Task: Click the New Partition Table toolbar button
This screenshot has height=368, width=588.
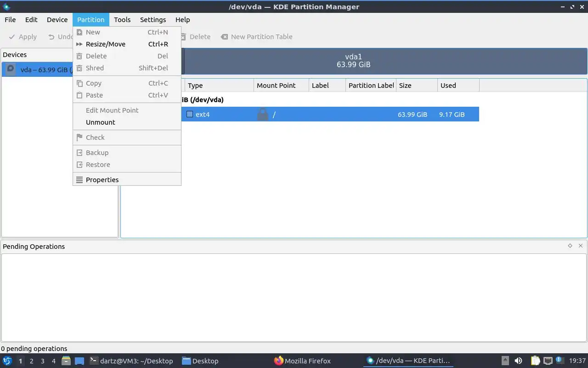Action: coord(257,37)
